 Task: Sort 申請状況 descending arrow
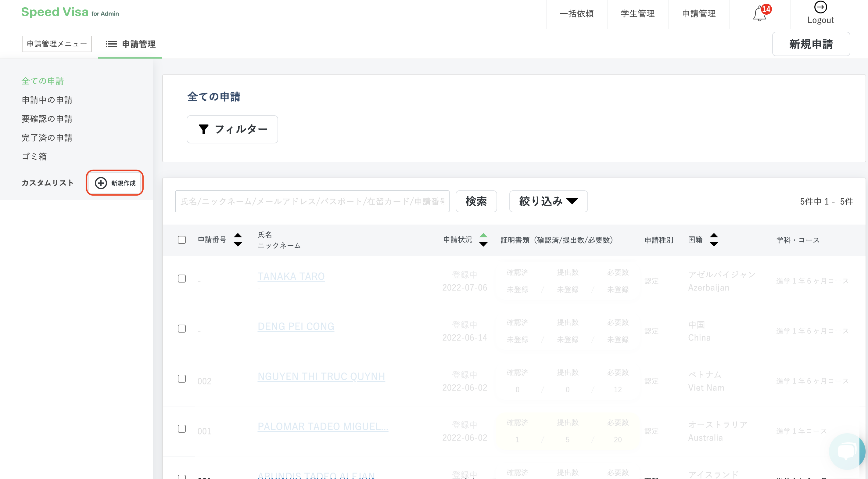click(483, 244)
